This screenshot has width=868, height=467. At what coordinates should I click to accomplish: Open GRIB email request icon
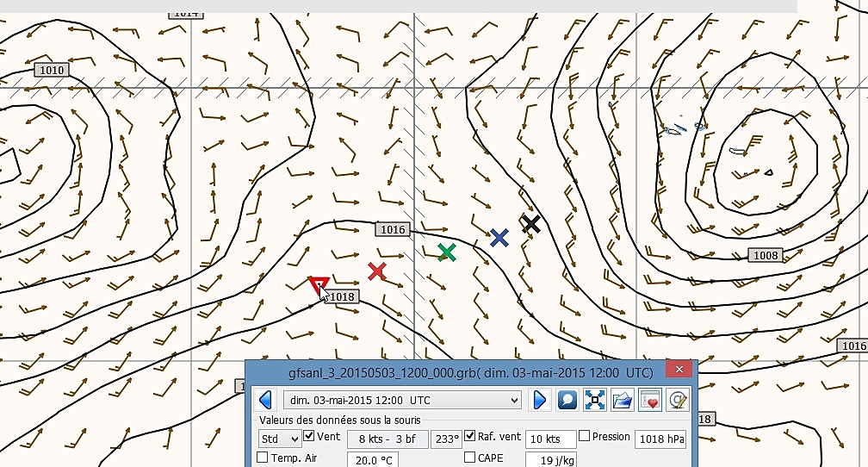[x=678, y=400]
